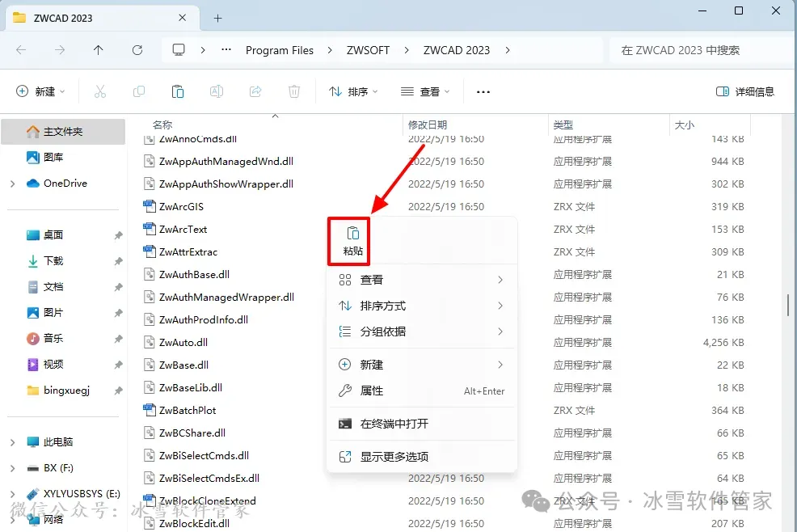Click the This PC monitor icon in address bar
This screenshot has height=532, width=797.
click(x=179, y=50)
